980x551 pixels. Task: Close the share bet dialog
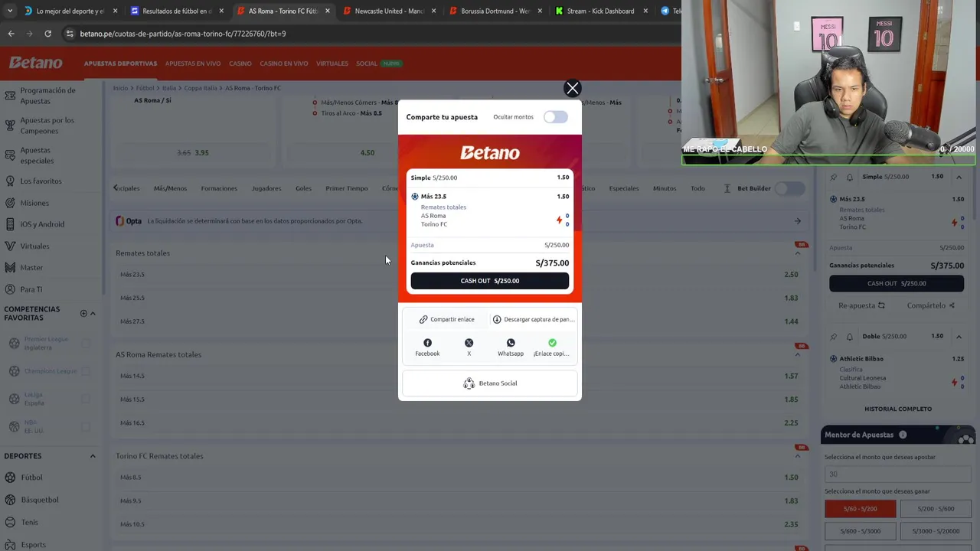coord(573,89)
